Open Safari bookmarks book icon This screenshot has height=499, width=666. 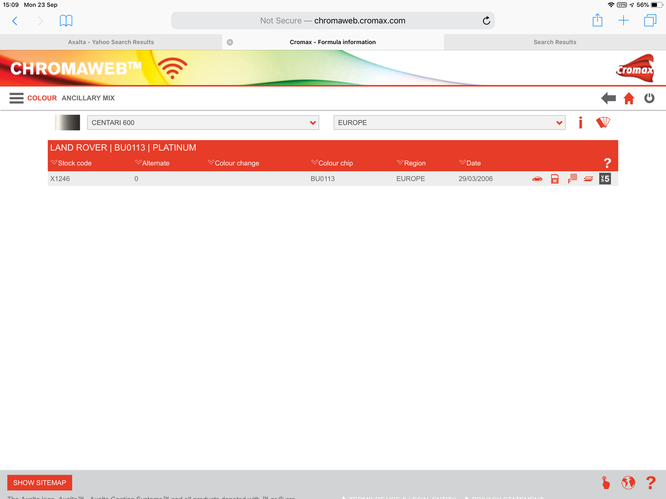pyautogui.click(x=66, y=21)
